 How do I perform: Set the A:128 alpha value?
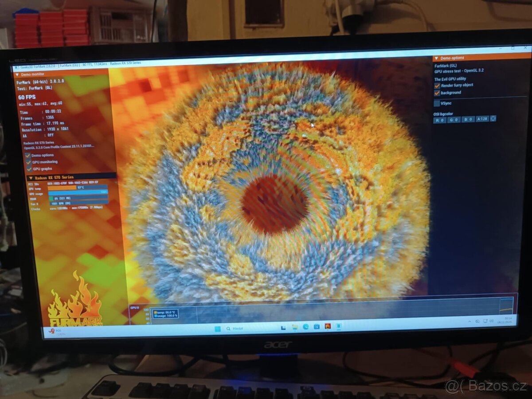(482, 119)
